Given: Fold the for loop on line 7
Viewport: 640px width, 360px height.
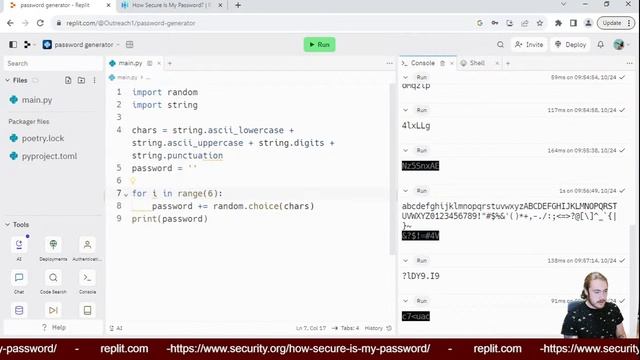Looking at the screenshot, I should click(x=126, y=194).
